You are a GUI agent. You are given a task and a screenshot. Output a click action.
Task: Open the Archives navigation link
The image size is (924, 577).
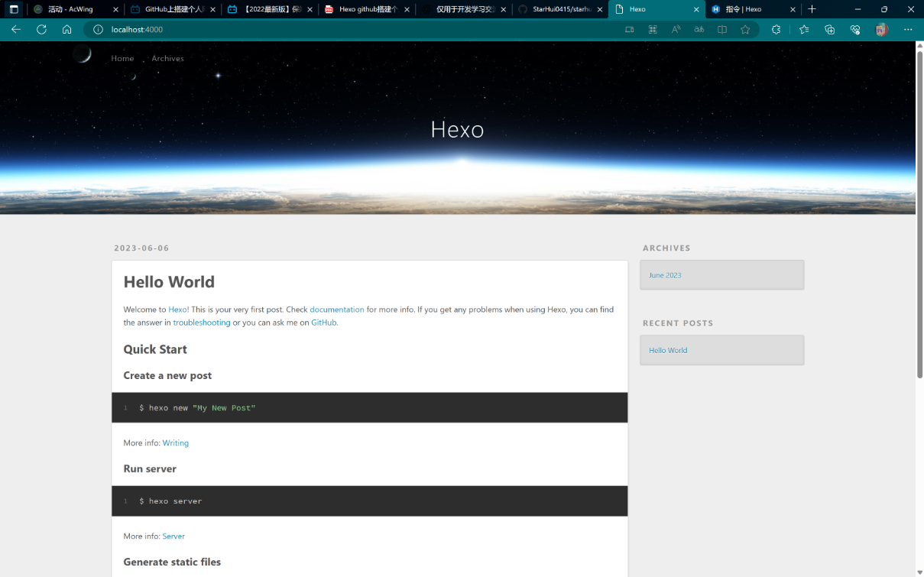pyautogui.click(x=167, y=58)
